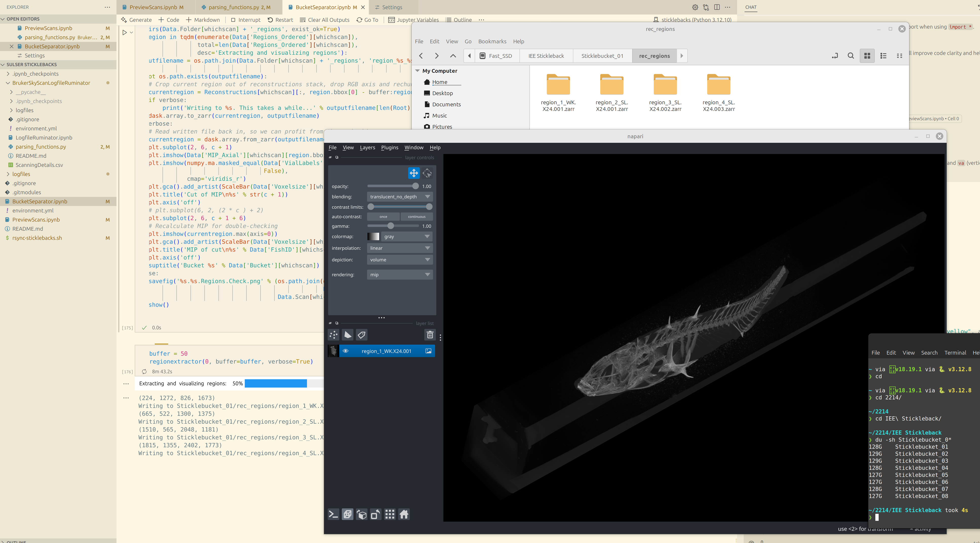Toggle visibility eye of region_1_WK.X24.001 layer
This screenshot has width=980, height=543.
tap(345, 351)
